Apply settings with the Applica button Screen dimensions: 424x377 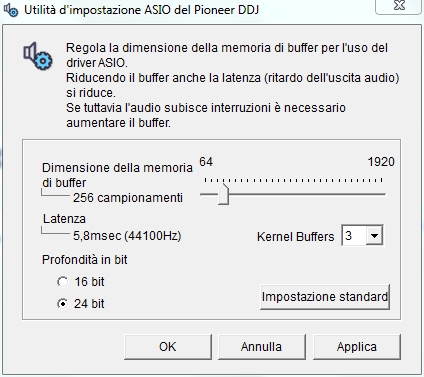[x=357, y=347]
